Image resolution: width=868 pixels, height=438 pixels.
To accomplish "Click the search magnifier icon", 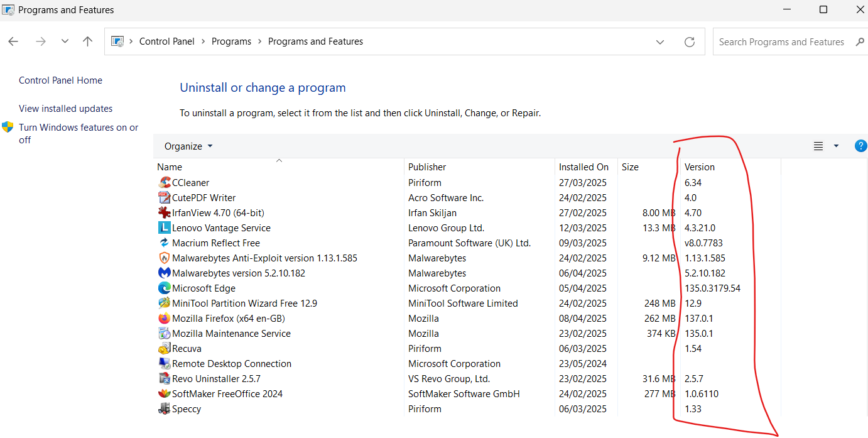I will tap(860, 41).
